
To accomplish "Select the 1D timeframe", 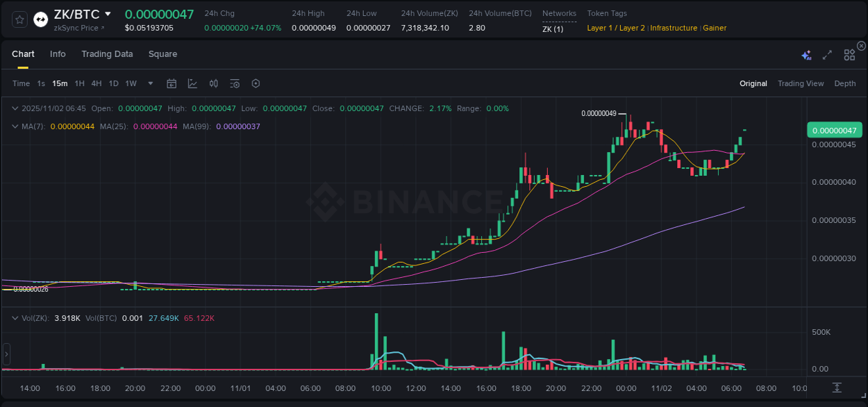I will click(x=113, y=83).
